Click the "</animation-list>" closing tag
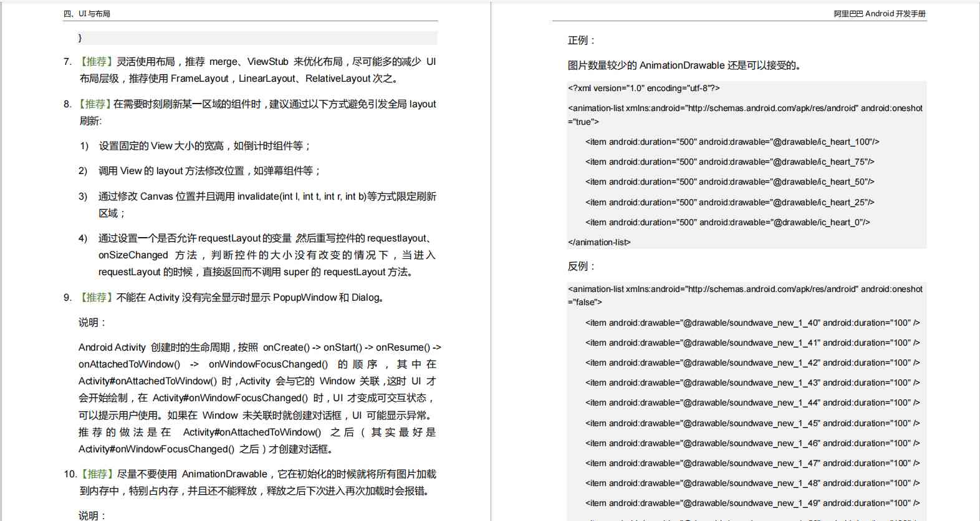The image size is (980, 521). click(x=599, y=242)
